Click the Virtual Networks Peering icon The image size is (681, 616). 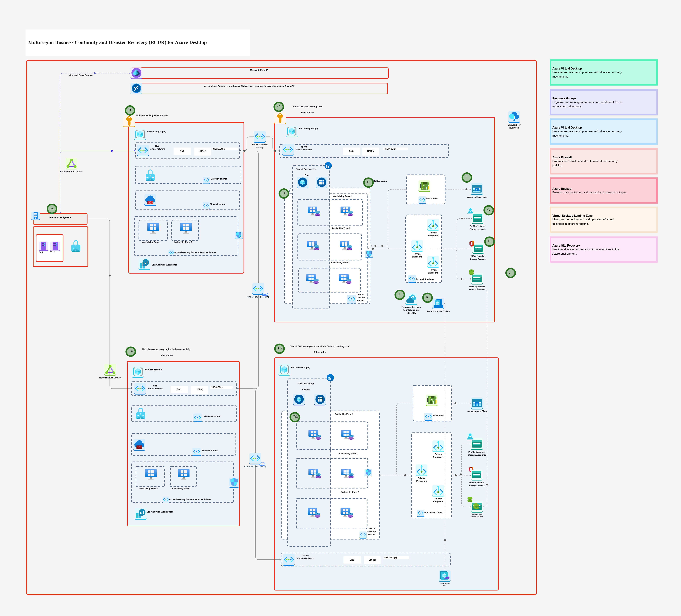(x=260, y=136)
